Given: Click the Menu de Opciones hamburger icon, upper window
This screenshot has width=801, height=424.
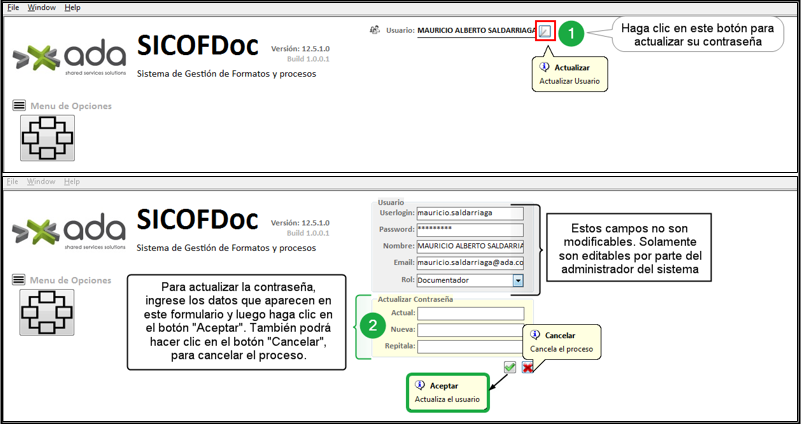Looking at the screenshot, I should click(x=19, y=105).
